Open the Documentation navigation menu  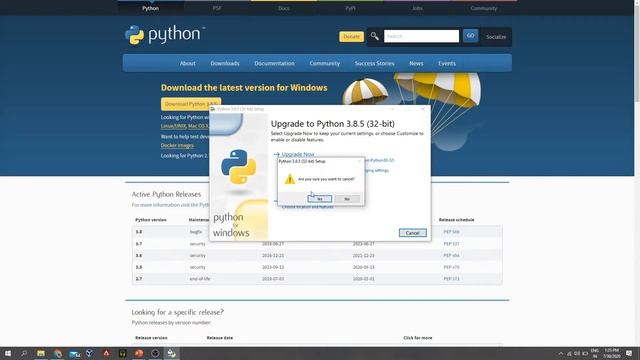point(274,63)
